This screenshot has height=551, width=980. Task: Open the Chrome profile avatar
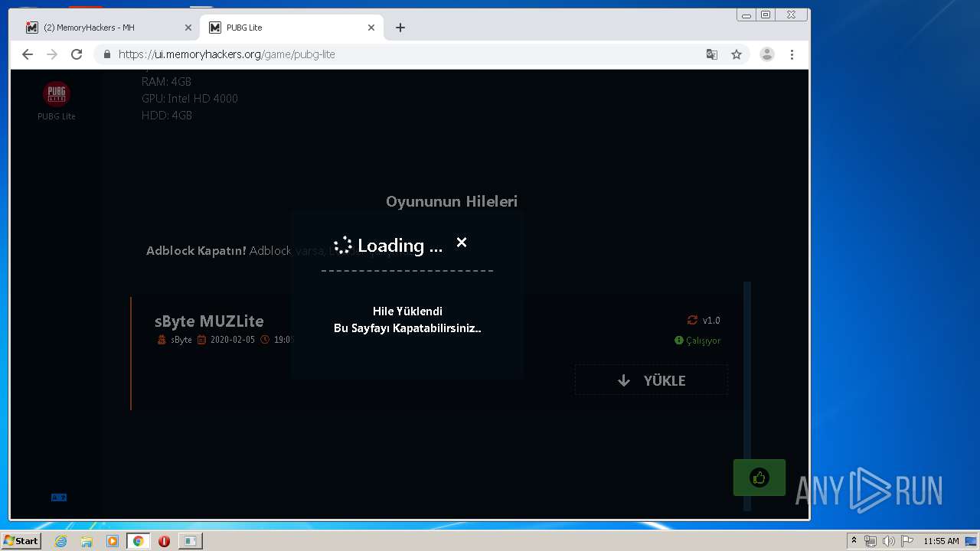767,54
